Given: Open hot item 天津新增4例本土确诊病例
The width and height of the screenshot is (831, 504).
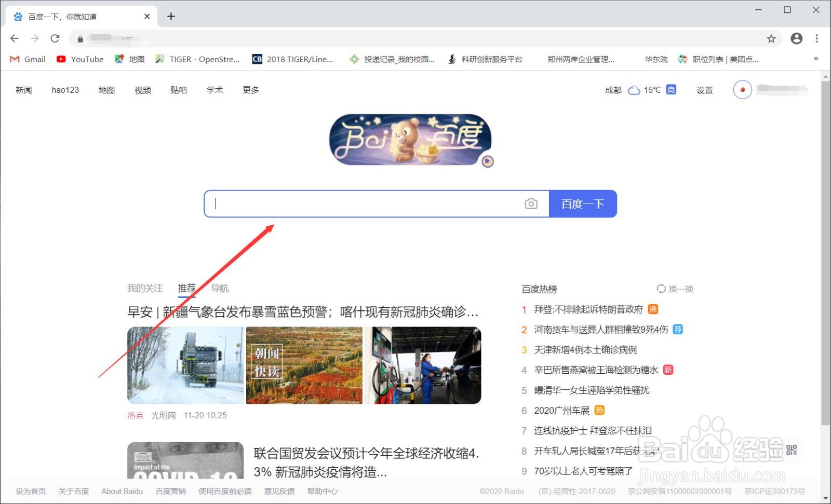Looking at the screenshot, I should pyautogui.click(x=585, y=350).
